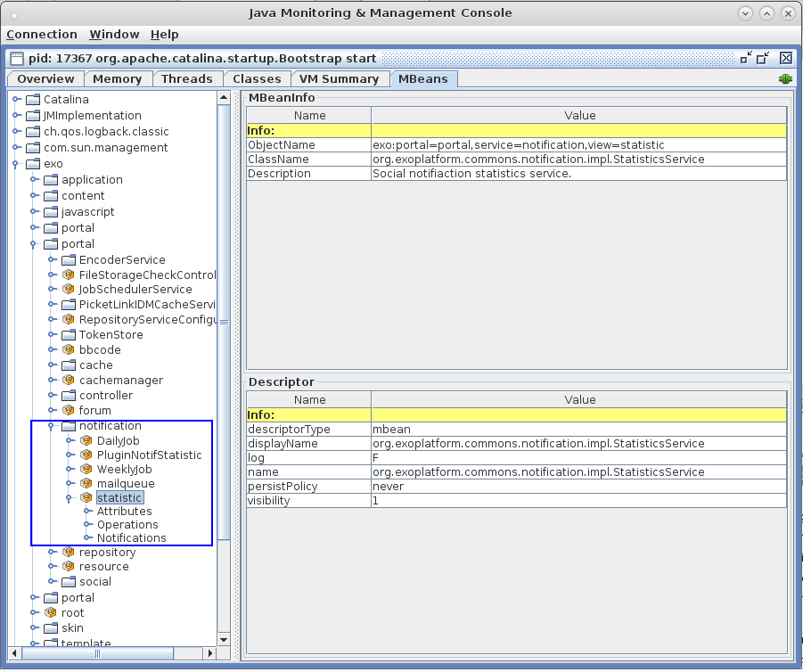
Task: Close the internal pid connection frame
Action: point(786,58)
